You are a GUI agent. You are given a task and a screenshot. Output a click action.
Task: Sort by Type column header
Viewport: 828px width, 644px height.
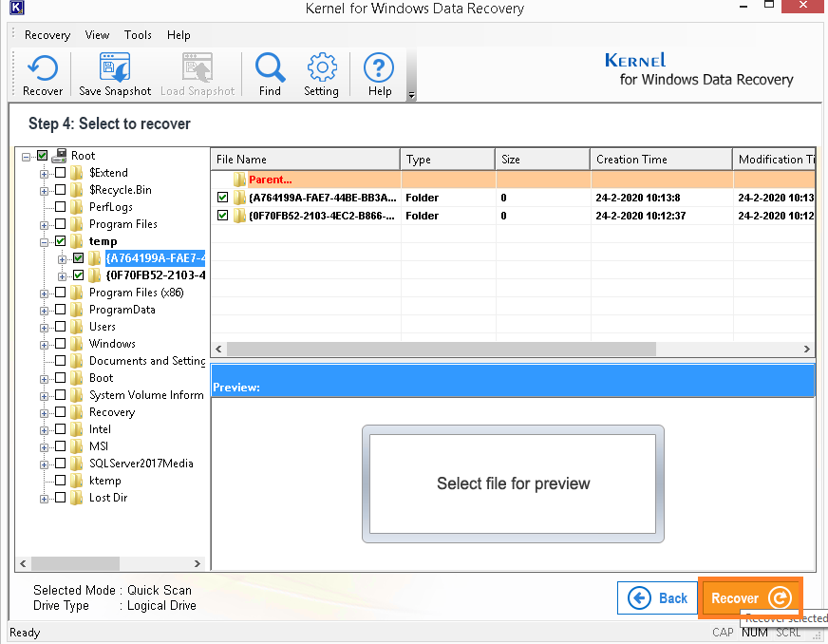point(448,159)
